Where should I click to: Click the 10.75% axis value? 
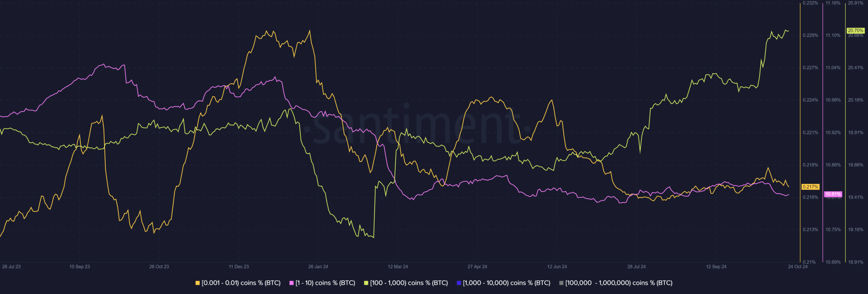(833, 230)
